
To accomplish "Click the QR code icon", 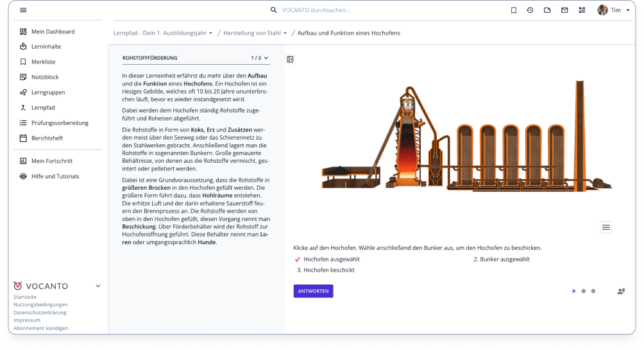I will click(582, 10).
